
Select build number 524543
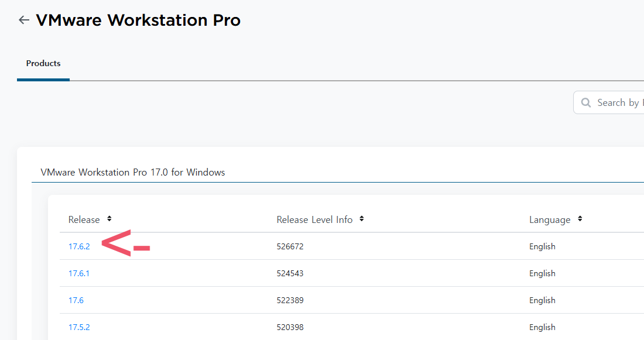[290, 273]
